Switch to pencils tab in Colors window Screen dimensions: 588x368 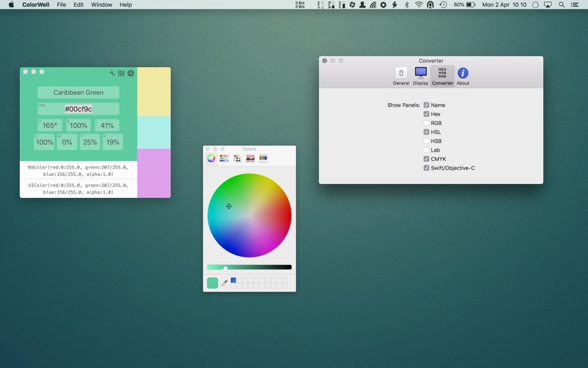tap(263, 158)
